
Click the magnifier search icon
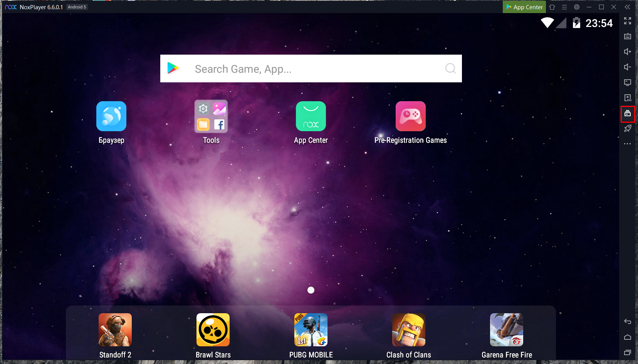pos(450,68)
